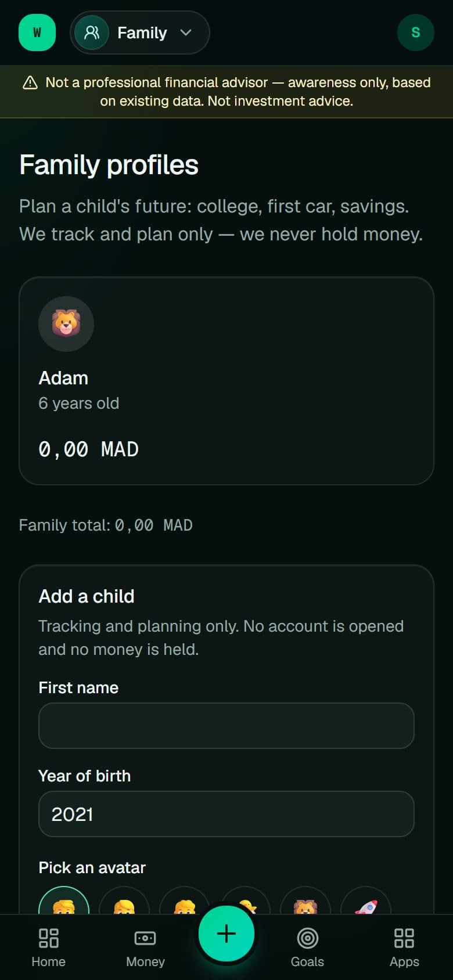Open the Goals target icon

(x=308, y=938)
